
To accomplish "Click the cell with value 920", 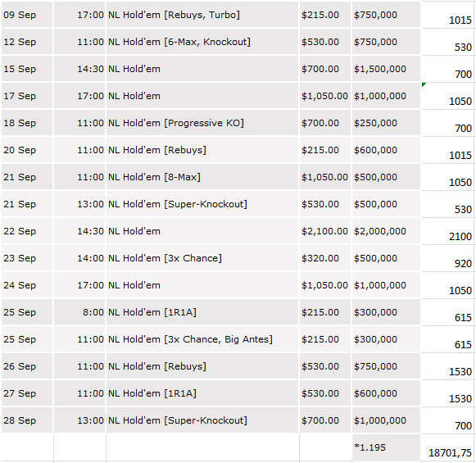I will (x=447, y=258).
